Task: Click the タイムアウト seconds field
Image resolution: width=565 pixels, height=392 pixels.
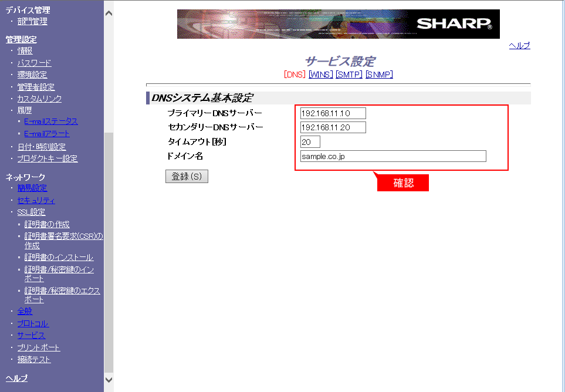Action: (x=310, y=141)
